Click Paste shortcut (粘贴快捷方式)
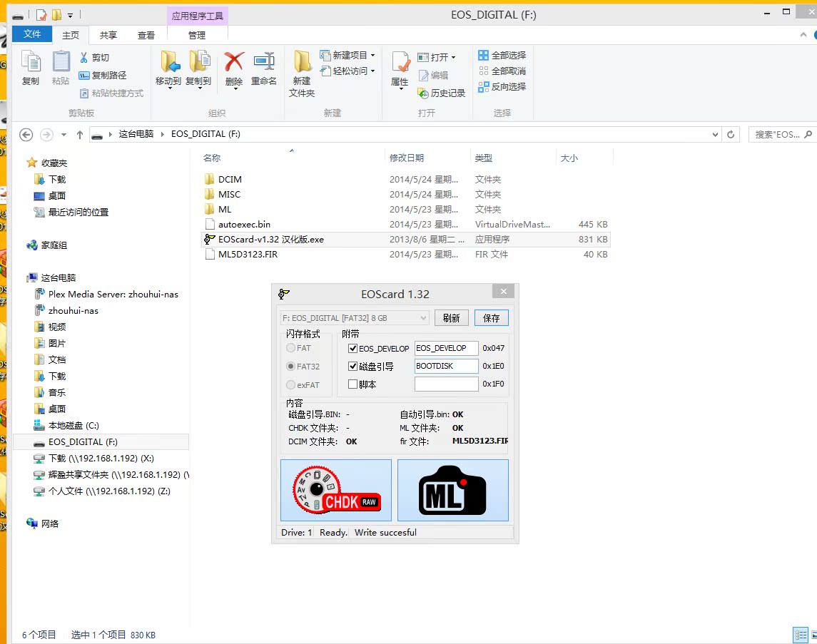817x644 pixels. coord(111,93)
